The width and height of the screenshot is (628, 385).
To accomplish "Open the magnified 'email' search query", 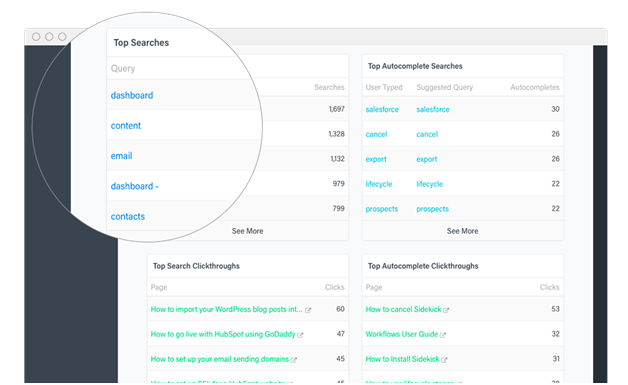I will point(121,156).
